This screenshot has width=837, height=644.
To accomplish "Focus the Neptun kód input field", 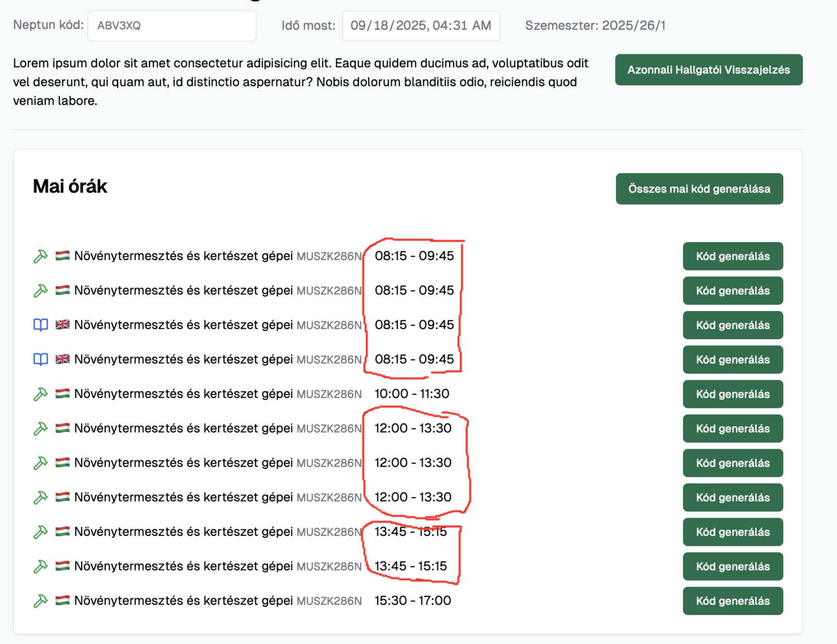I will point(172,26).
